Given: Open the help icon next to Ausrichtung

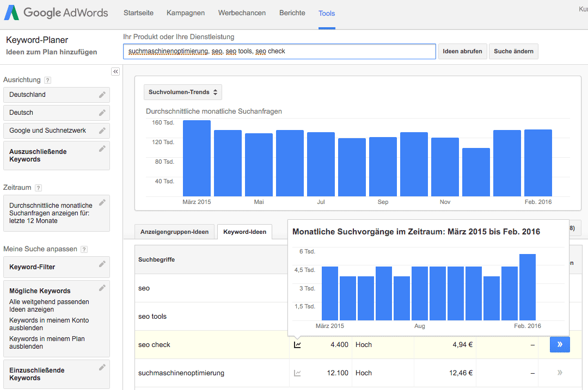Looking at the screenshot, I should (x=48, y=79).
